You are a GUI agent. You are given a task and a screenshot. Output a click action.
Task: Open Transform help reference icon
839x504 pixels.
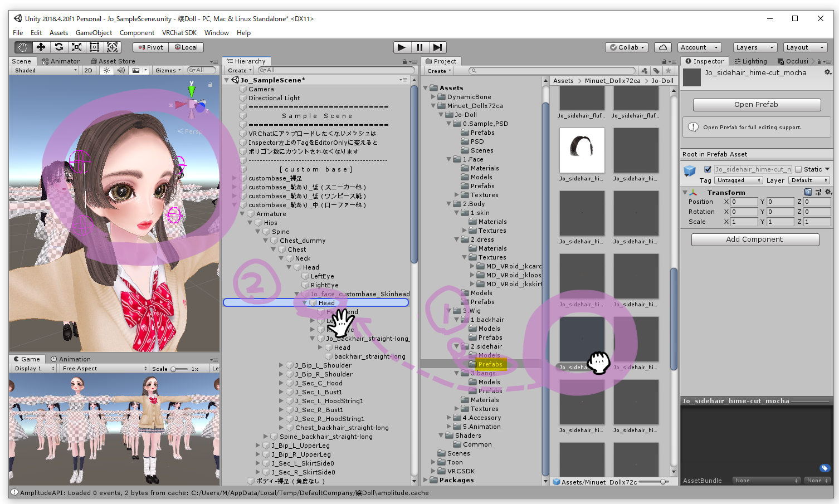tap(808, 192)
